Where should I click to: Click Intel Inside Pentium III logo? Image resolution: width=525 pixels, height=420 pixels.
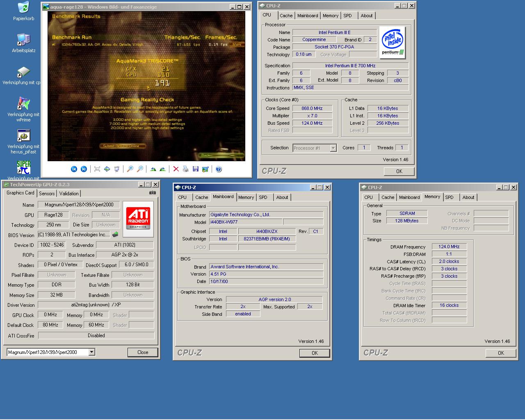click(393, 42)
